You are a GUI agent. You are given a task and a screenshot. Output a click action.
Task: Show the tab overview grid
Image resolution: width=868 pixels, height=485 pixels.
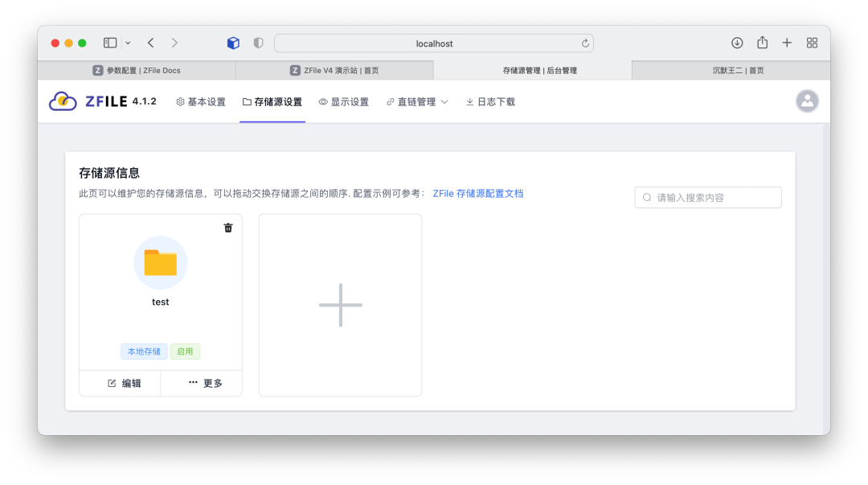click(x=812, y=43)
